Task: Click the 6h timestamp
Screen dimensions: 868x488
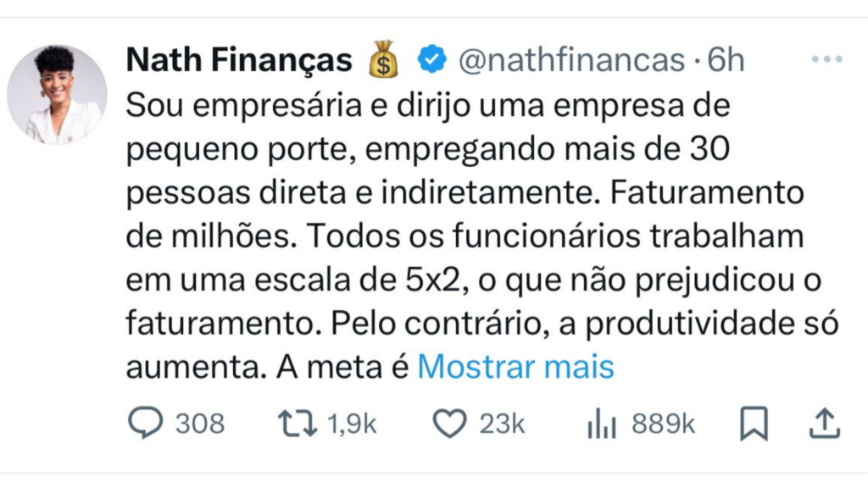Action: point(726,60)
